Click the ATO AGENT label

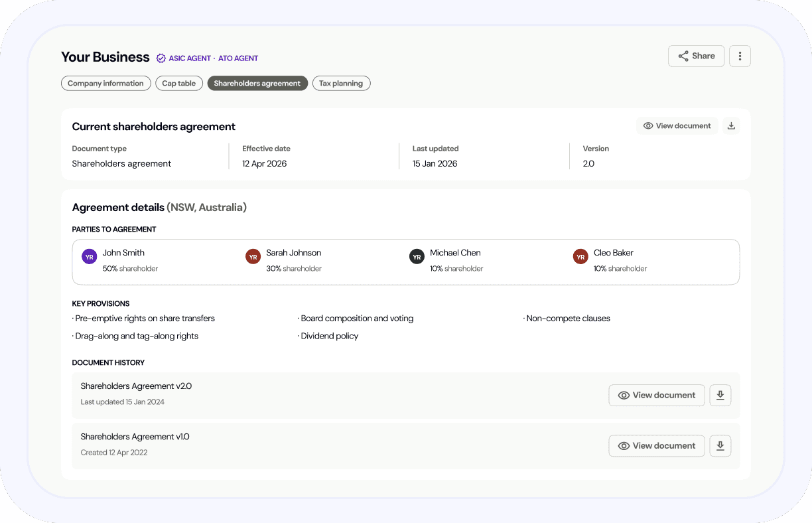238,58
